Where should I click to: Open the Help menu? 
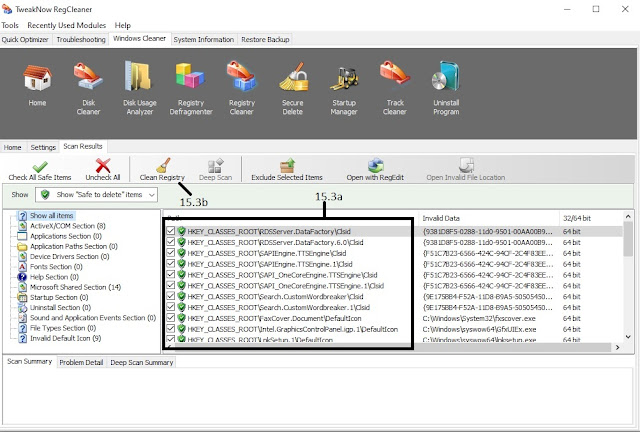pos(122,25)
